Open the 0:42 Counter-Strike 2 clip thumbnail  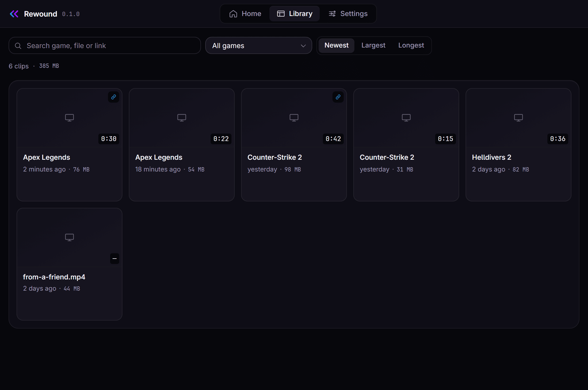[294, 118]
